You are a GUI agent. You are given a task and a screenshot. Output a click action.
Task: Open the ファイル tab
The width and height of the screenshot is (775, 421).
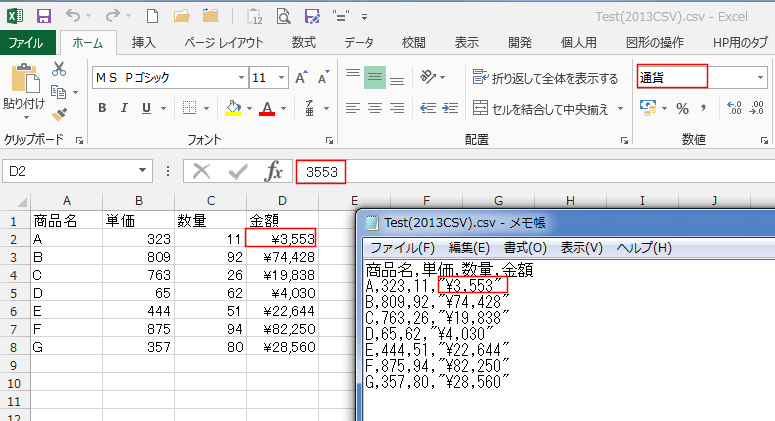click(26, 43)
